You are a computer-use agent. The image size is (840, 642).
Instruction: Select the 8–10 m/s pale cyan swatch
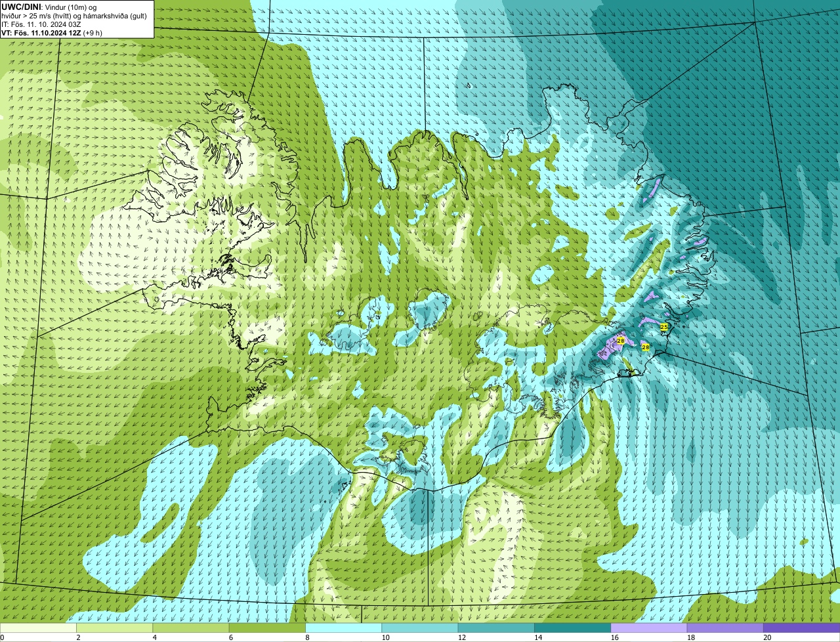click(x=344, y=628)
